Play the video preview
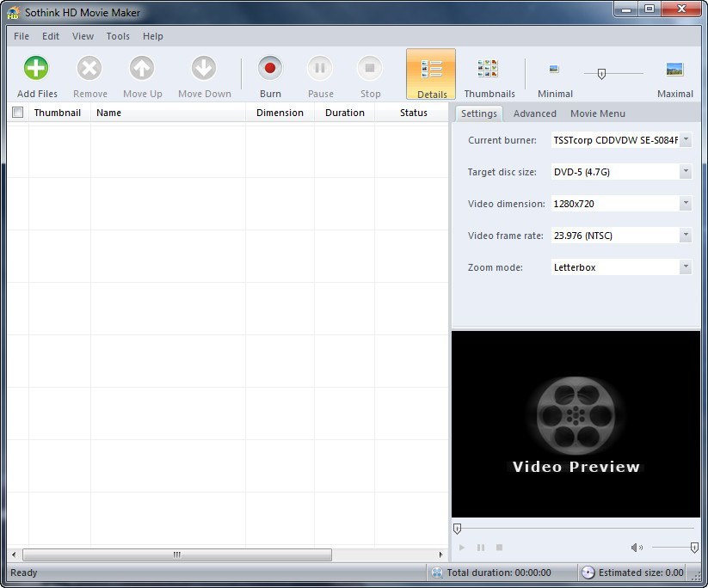Screen dimensions: 708x588 click(461, 547)
